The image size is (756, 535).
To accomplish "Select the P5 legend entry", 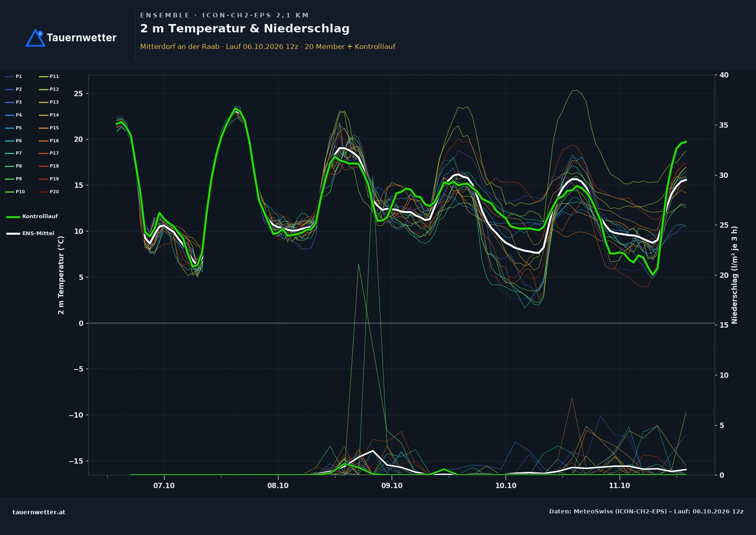I will coord(14,128).
